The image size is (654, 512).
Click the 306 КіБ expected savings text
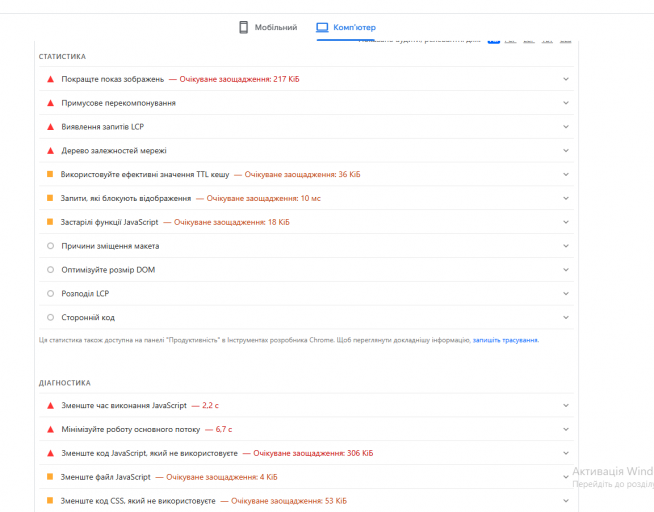[x=313, y=453]
